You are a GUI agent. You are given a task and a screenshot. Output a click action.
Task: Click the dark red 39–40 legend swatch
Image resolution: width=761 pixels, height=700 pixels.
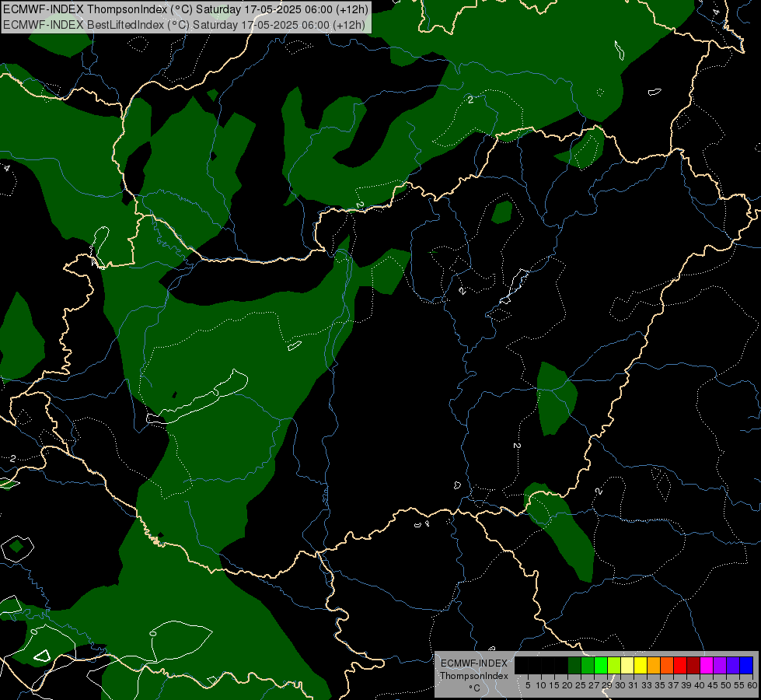click(693, 665)
